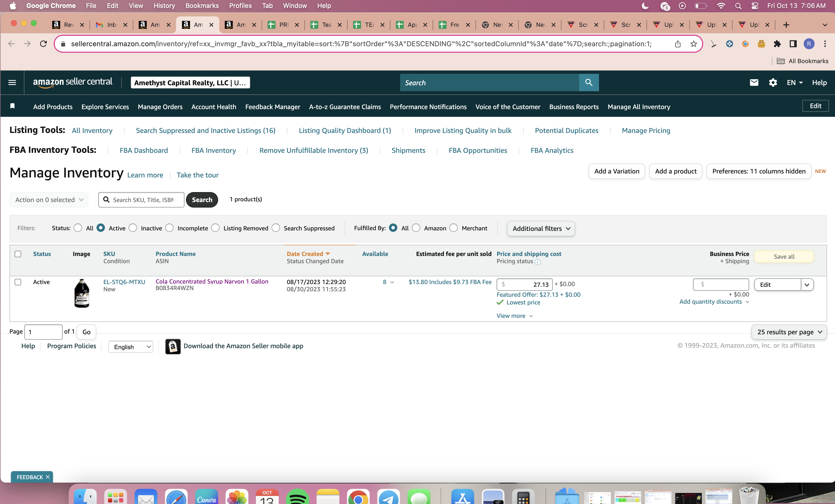Select the Listing Removed radio button

[216, 228]
